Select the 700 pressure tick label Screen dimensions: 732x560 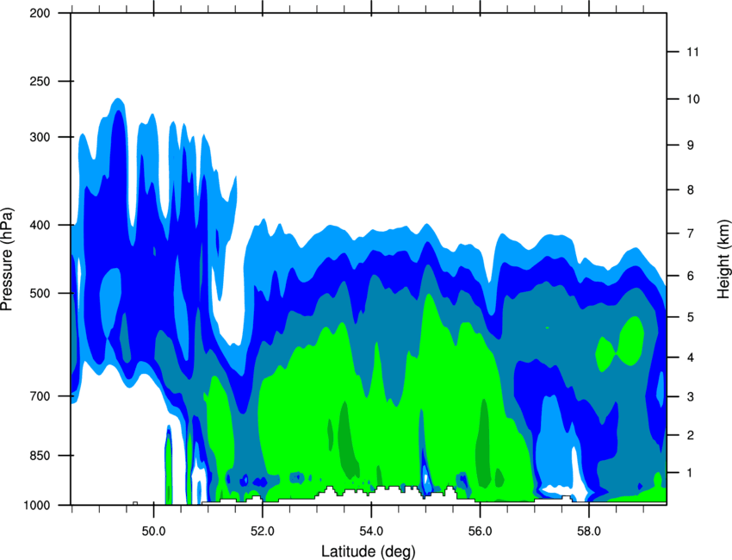[x=40, y=396]
